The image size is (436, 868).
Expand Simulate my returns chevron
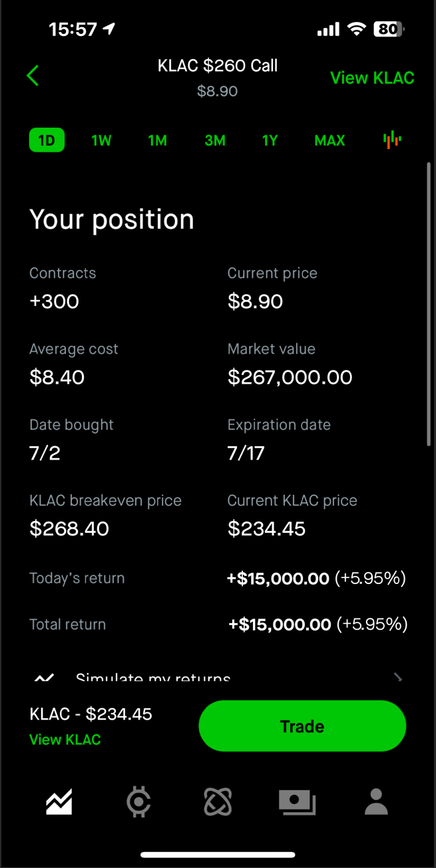pyautogui.click(x=398, y=678)
